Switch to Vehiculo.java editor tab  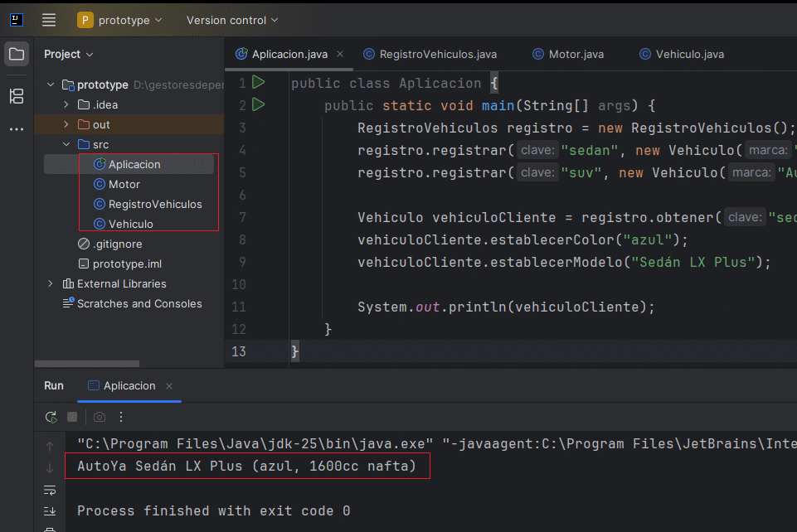point(689,55)
